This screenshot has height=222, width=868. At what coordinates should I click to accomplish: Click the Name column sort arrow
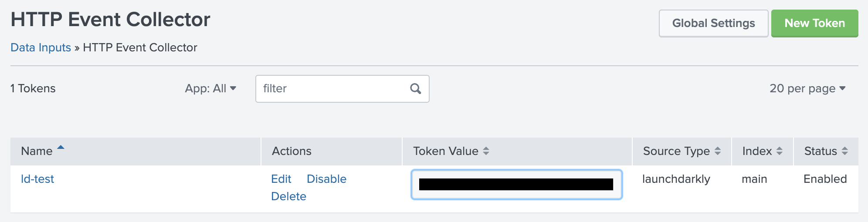pos(61,148)
